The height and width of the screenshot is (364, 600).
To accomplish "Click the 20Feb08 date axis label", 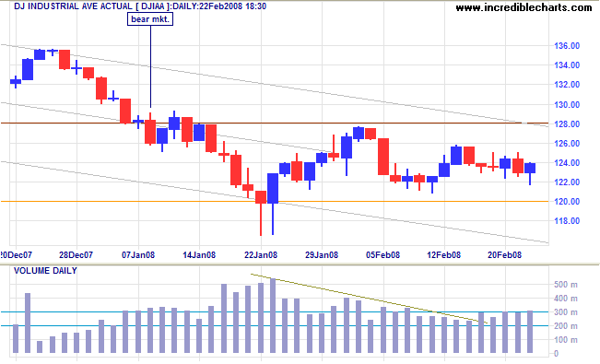I will click(504, 255).
